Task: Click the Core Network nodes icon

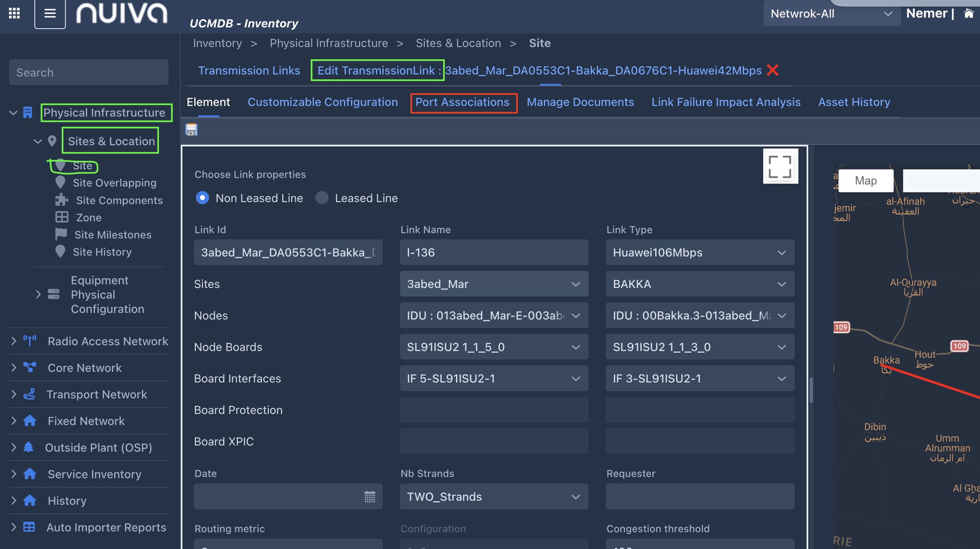Action: click(x=30, y=367)
